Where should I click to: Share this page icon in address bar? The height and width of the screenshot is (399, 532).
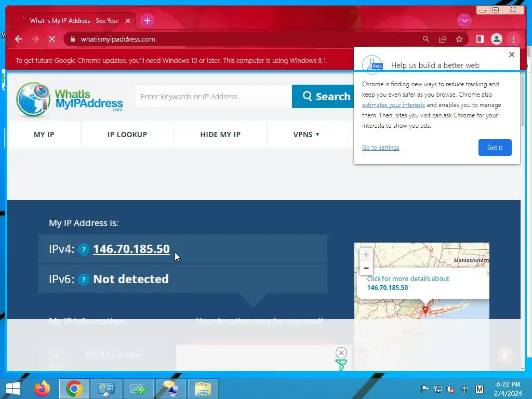point(443,39)
